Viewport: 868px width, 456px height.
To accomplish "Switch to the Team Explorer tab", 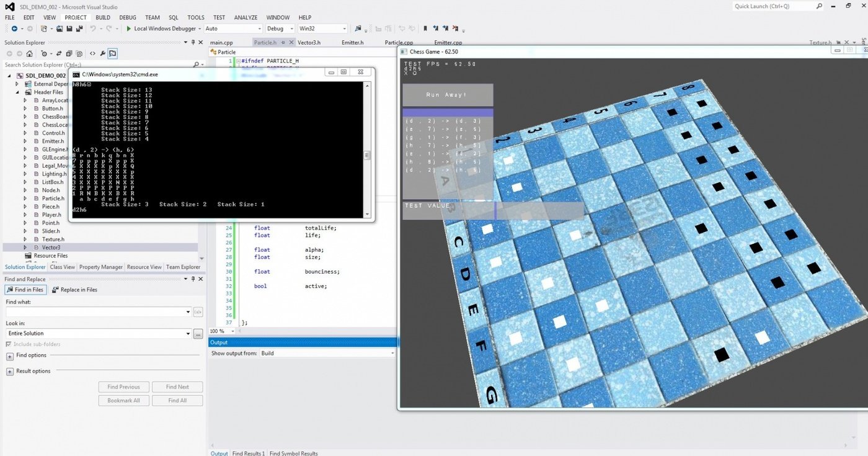I will click(x=183, y=267).
